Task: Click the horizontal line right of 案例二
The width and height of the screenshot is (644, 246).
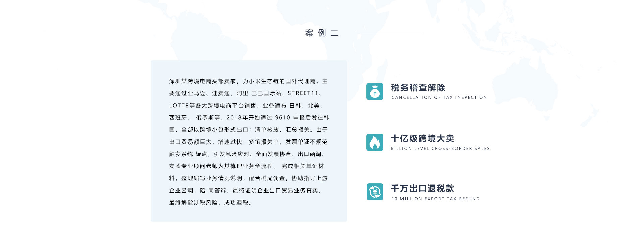Action: point(390,33)
